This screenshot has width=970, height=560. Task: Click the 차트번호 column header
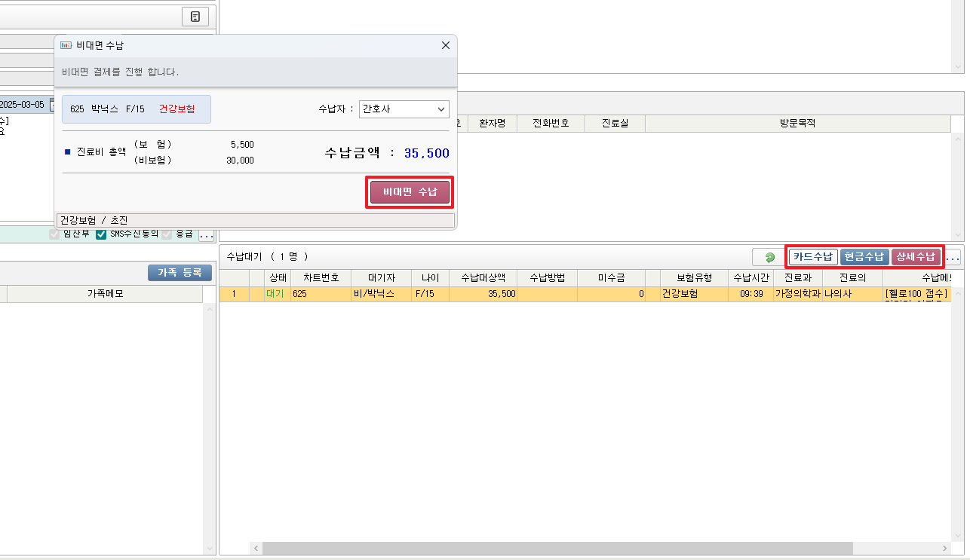321,277
